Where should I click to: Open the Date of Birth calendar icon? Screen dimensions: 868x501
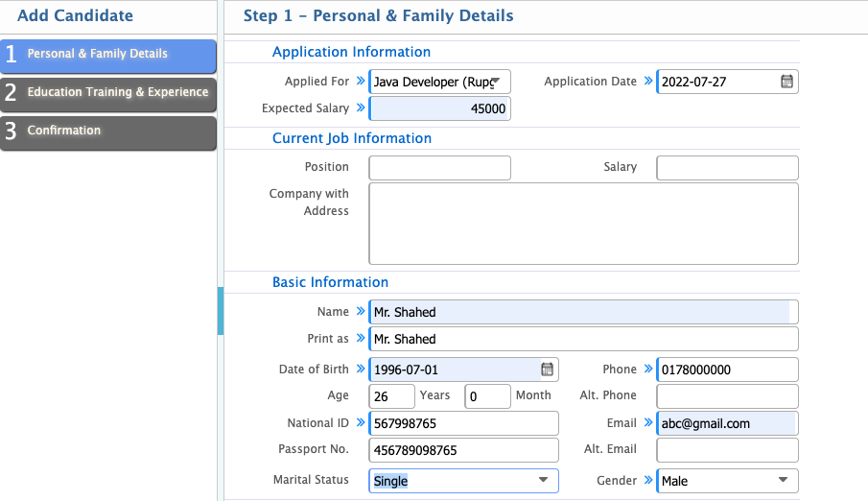coord(547,369)
